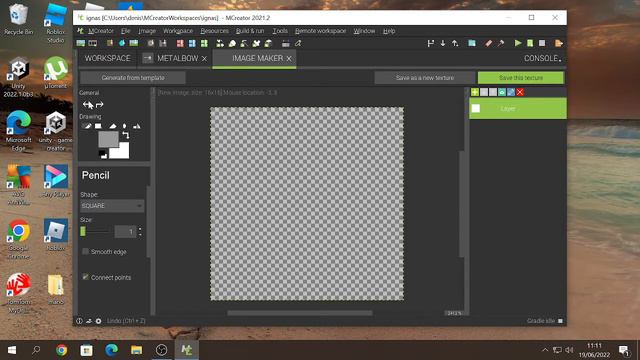This screenshot has width=640, height=360.
Task: Click the stop square toolbar icon
Action: (x=542, y=43)
